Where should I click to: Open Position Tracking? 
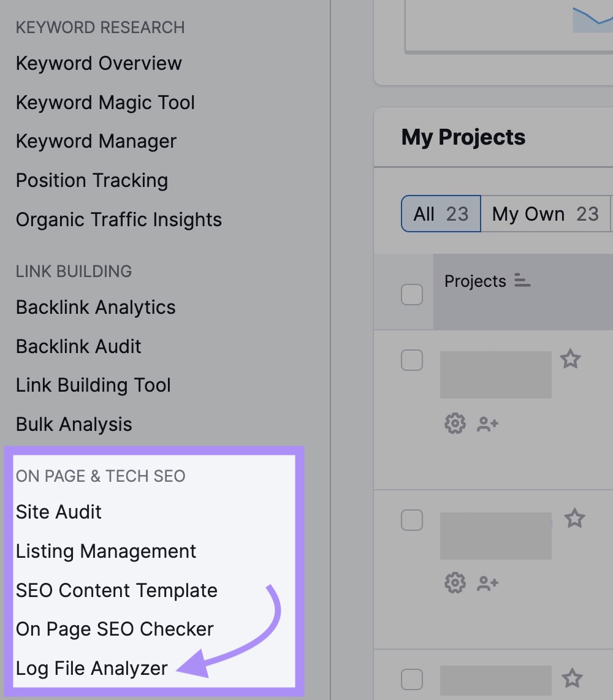tap(92, 180)
